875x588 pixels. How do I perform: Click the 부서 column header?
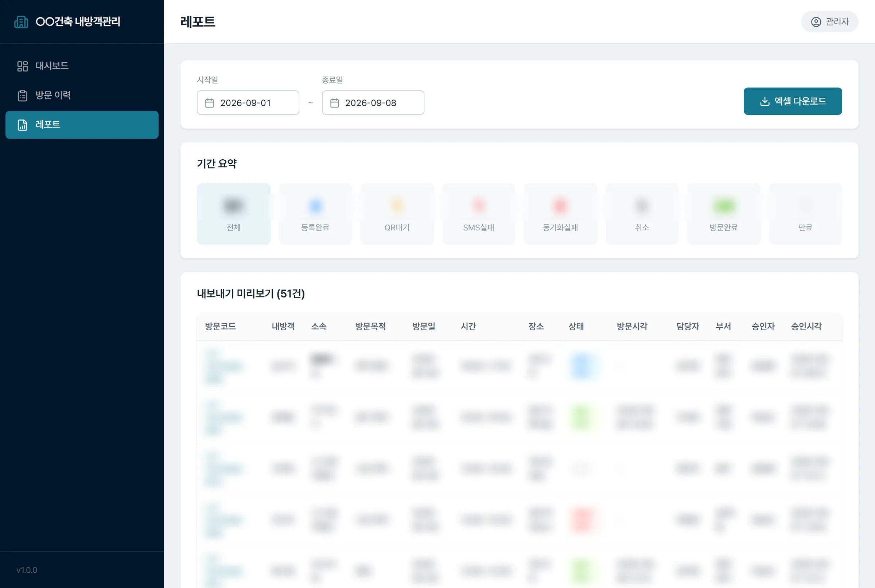tap(723, 327)
